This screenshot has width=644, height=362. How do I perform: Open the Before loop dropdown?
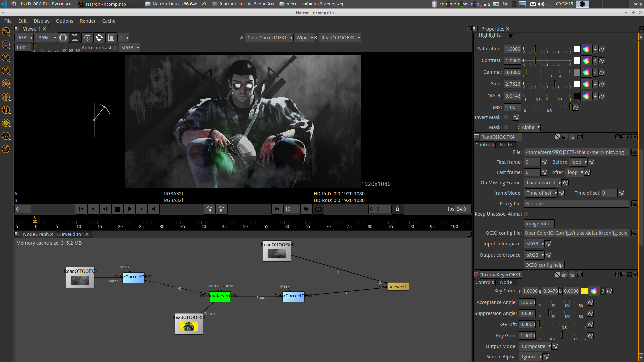[x=578, y=162]
